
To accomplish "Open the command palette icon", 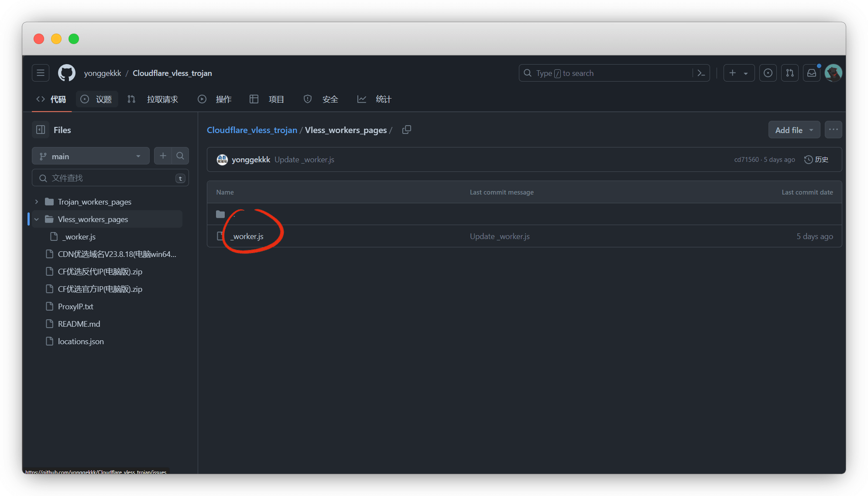I will 701,73.
